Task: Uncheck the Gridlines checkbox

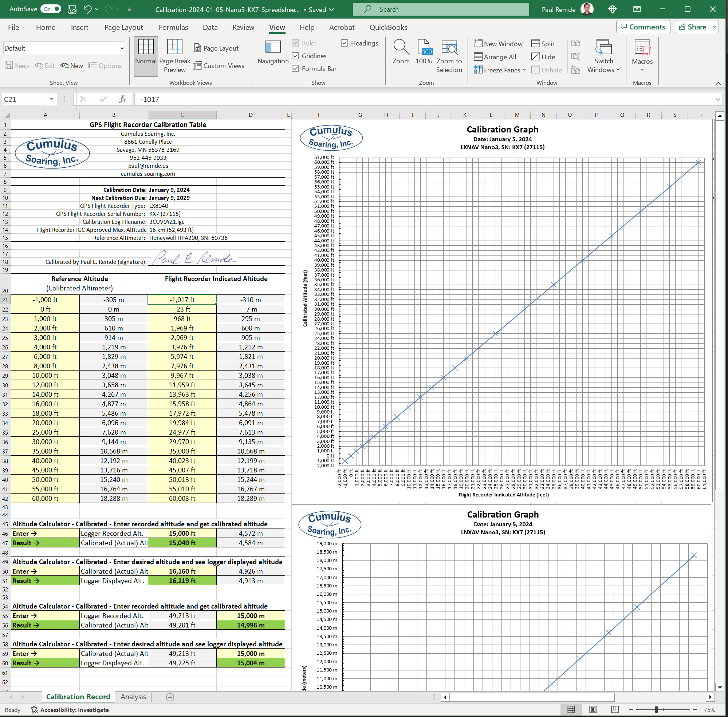Action: click(x=296, y=56)
